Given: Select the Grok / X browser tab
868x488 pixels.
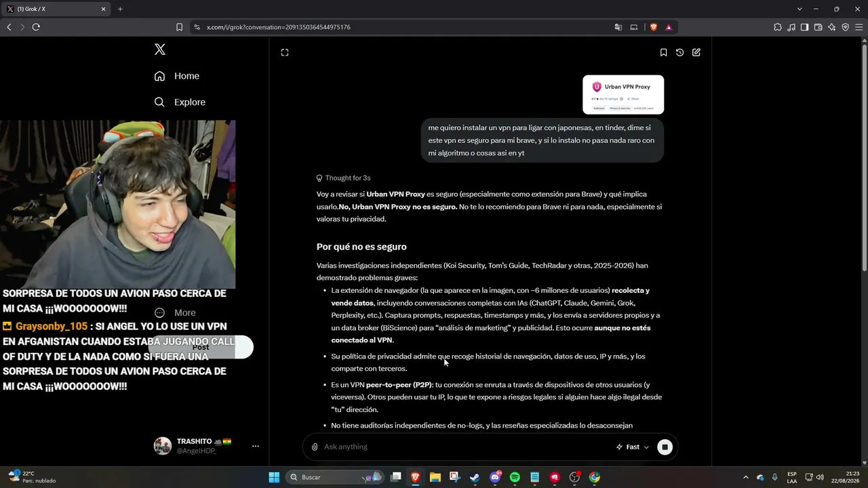Looking at the screenshot, I should [56, 9].
